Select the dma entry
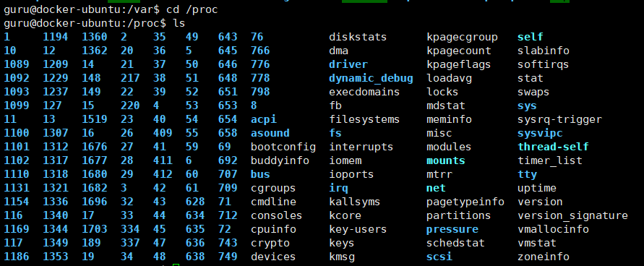Image resolution: width=644 pixels, height=266 pixels. coord(338,51)
